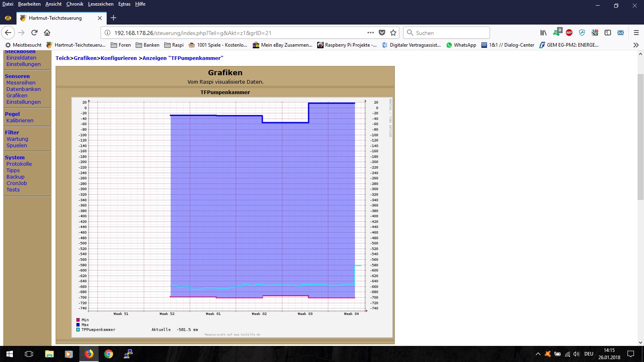Viewport: 644px width, 362px height.
Task: Open the Firefox library icon
Action: tap(543, 33)
